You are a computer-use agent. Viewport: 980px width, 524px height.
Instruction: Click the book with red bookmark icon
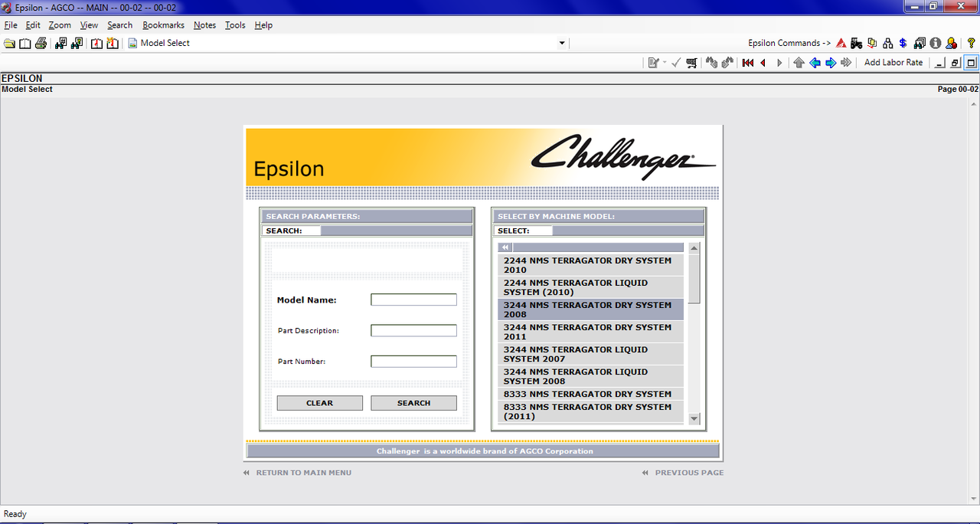coord(97,44)
